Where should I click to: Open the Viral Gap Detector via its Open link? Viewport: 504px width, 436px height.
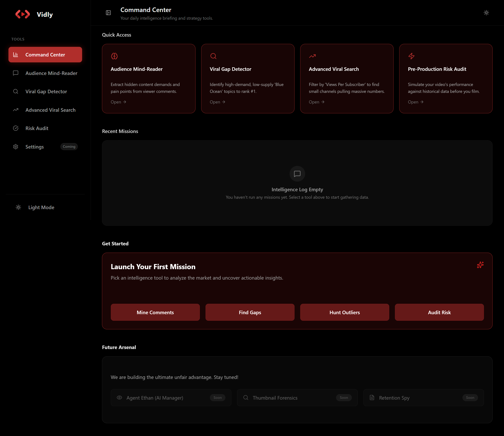217,102
